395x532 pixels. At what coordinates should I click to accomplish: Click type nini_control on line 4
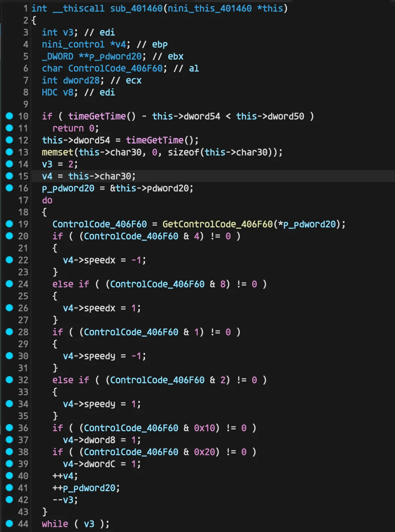click(73, 44)
